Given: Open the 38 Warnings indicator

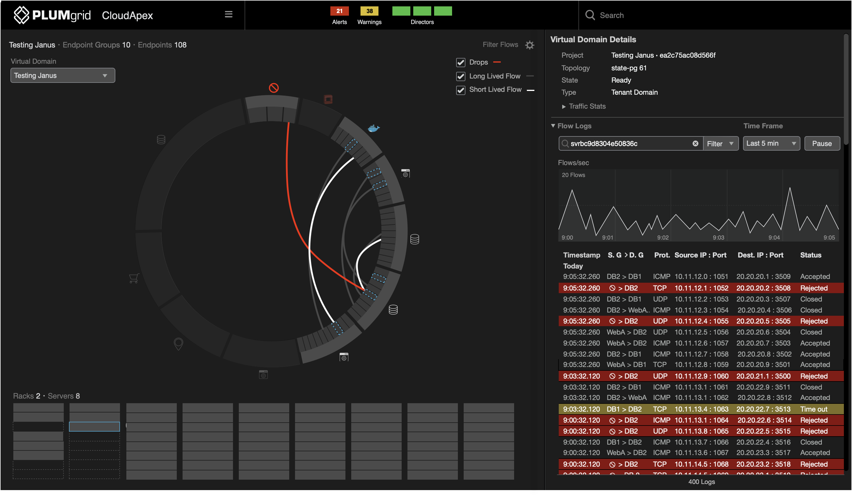Looking at the screenshot, I should coord(369,12).
